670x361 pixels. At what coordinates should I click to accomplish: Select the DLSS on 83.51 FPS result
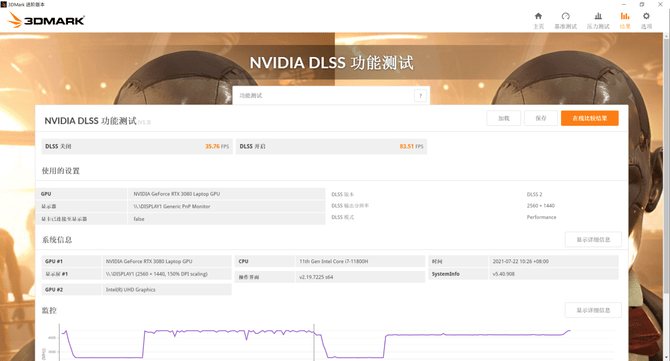tap(331, 147)
